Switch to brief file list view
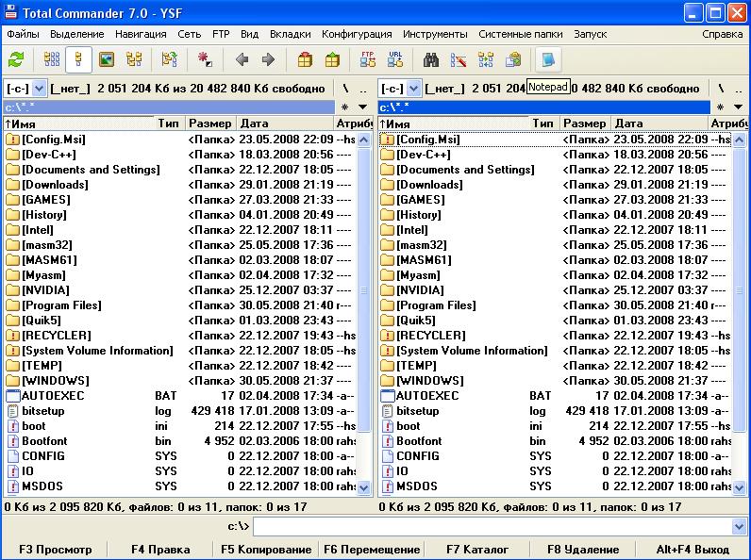The width and height of the screenshot is (751, 560). click(52, 59)
